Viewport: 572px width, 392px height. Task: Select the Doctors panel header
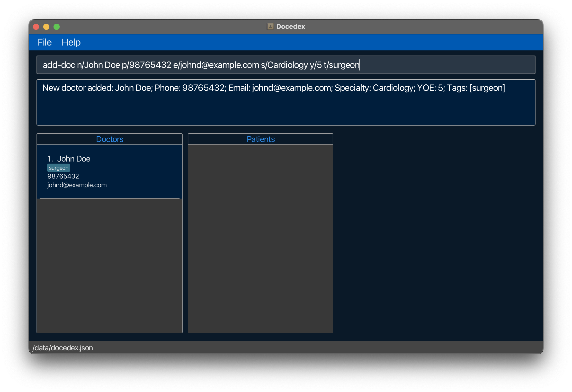coord(110,139)
